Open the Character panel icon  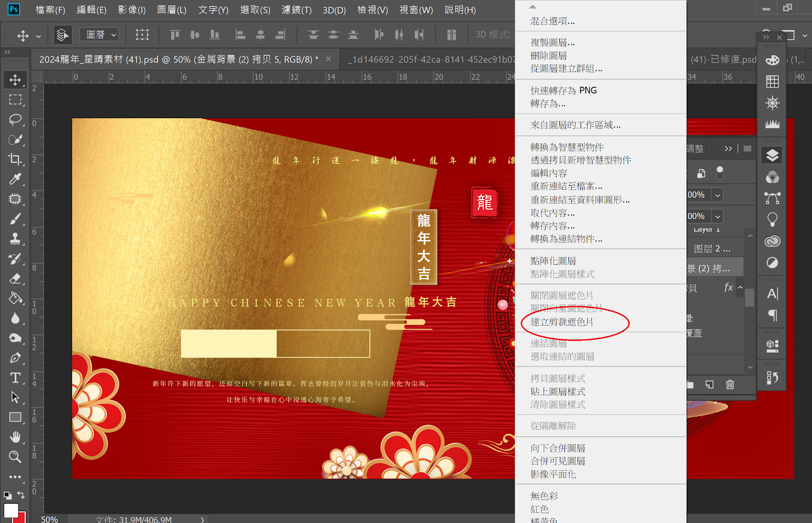pos(772,294)
